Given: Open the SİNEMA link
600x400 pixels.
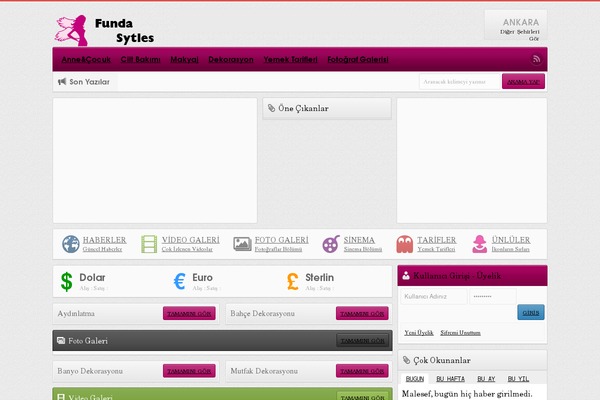Looking at the screenshot, I should (x=359, y=240).
